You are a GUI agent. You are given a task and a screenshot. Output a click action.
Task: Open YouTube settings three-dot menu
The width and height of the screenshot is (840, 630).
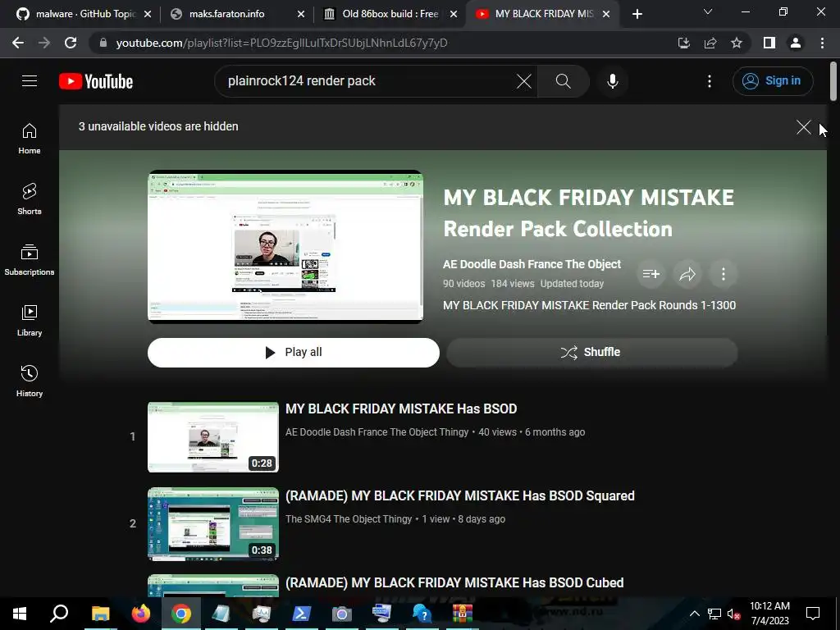point(710,81)
